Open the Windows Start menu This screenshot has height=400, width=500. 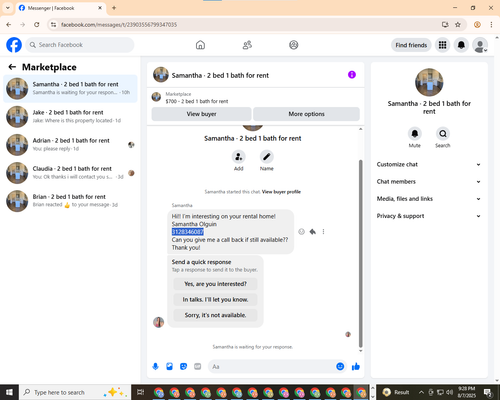(9, 392)
